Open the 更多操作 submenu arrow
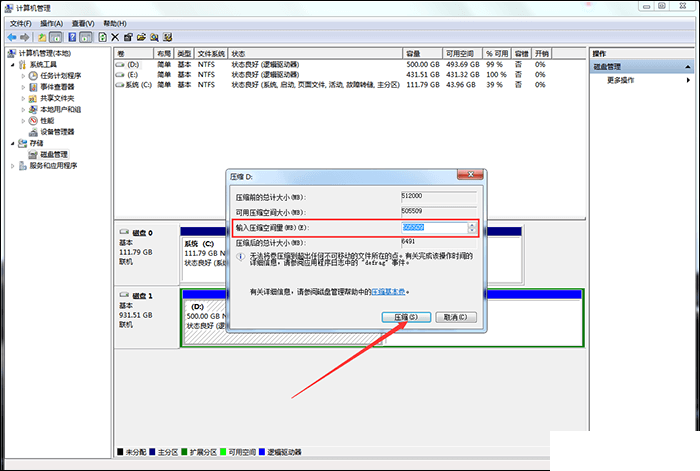 (688, 80)
